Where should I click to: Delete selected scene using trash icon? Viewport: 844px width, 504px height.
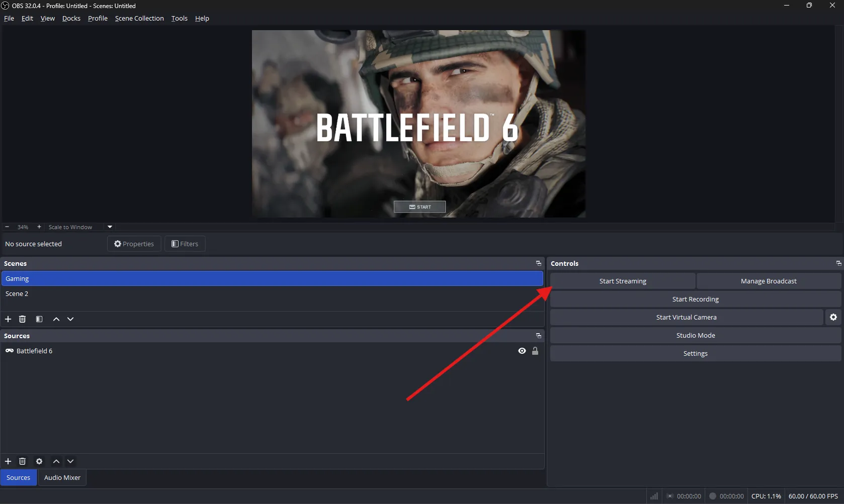tap(22, 319)
